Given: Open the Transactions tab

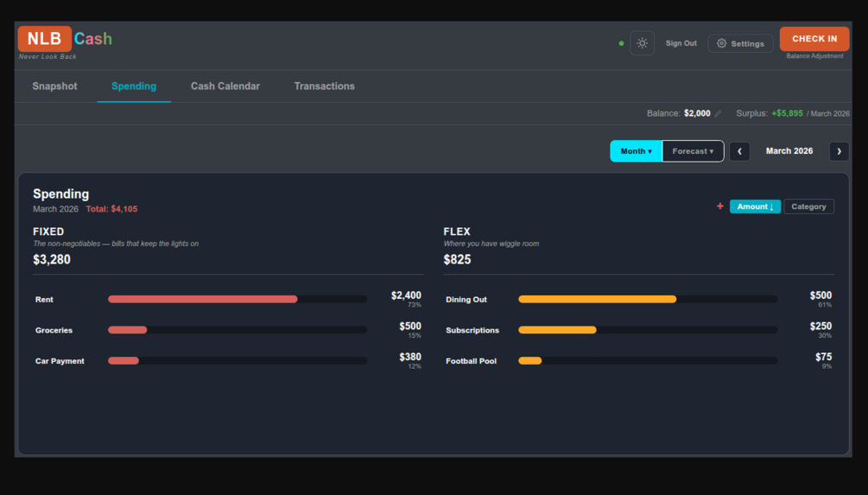Looking at the screenshot, I should click(x=325, y=86).
